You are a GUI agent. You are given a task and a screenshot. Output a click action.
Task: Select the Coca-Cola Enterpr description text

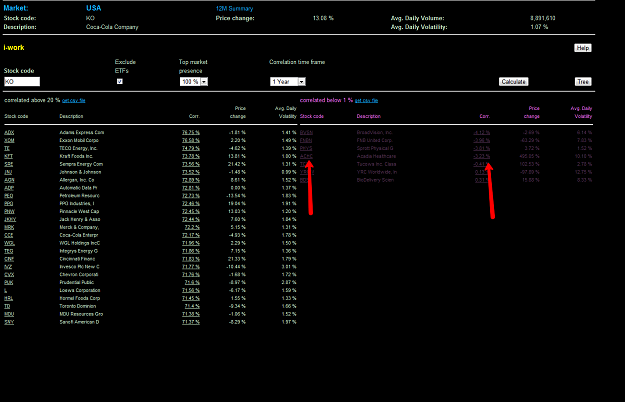tap(79, 235)
